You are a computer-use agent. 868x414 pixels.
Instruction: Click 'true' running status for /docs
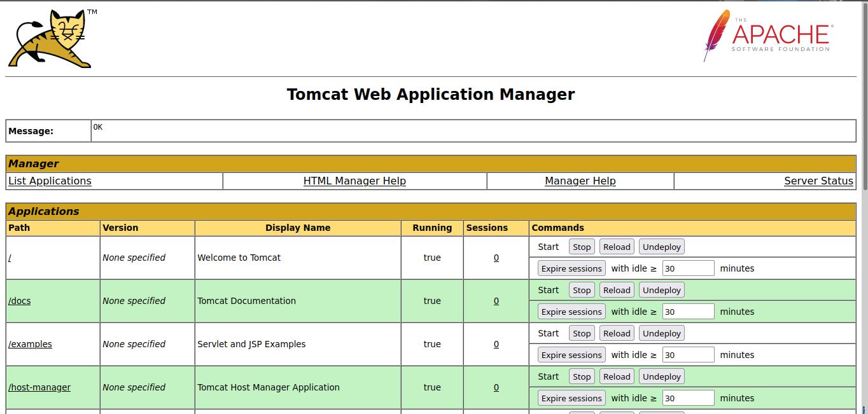432,301
